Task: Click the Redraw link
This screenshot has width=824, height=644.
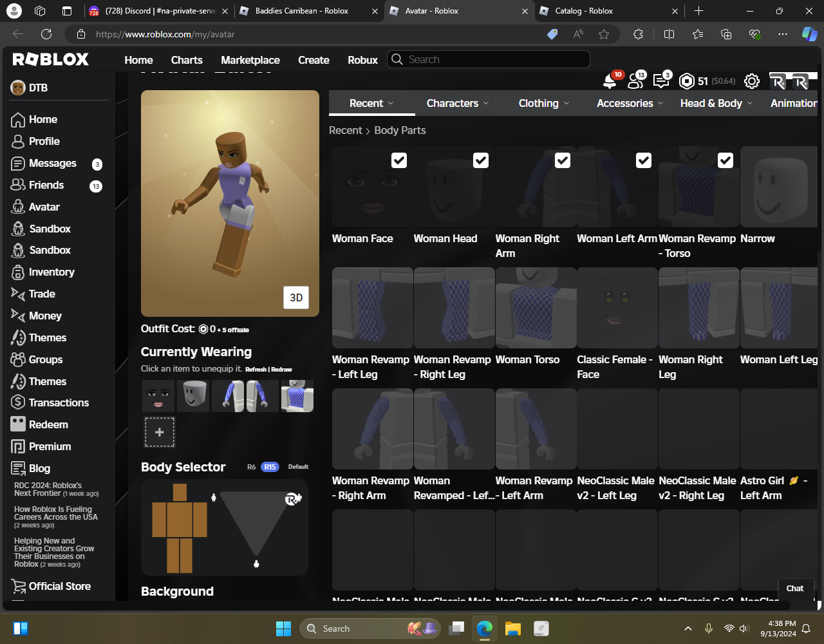Action: click(281, 370)
